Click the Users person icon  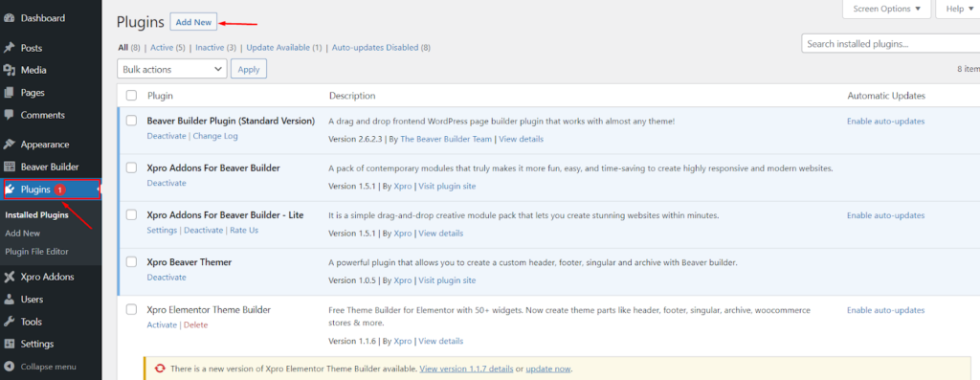10,300
